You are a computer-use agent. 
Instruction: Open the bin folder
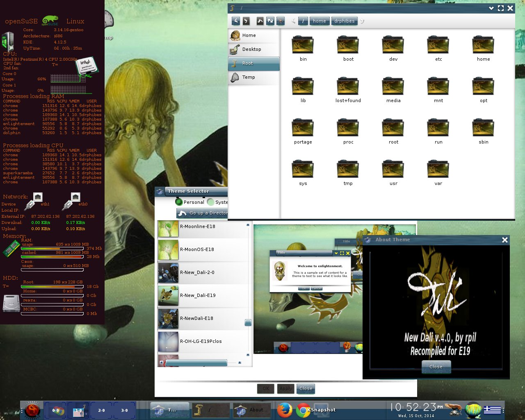pyautogui.click(x=303, y=48)
